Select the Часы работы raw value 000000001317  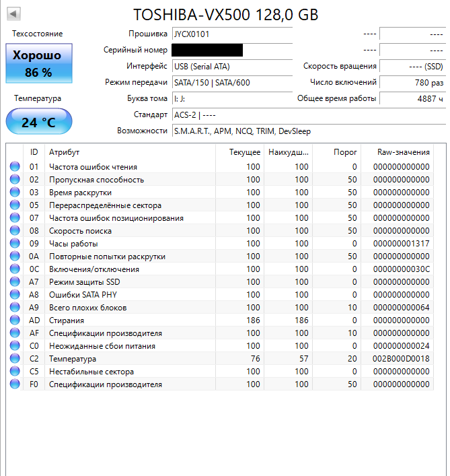click(401, 244)
